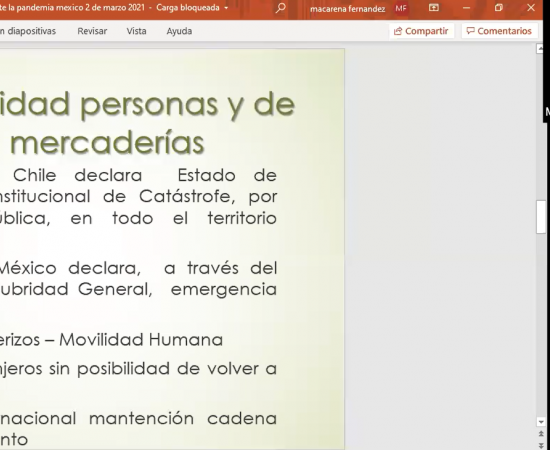Image resolution: width=550 pixels, height=450 pixels.
Task: Click the vertical scrollbar thumb
Action: pyautogui.click(x=541, y=216)
